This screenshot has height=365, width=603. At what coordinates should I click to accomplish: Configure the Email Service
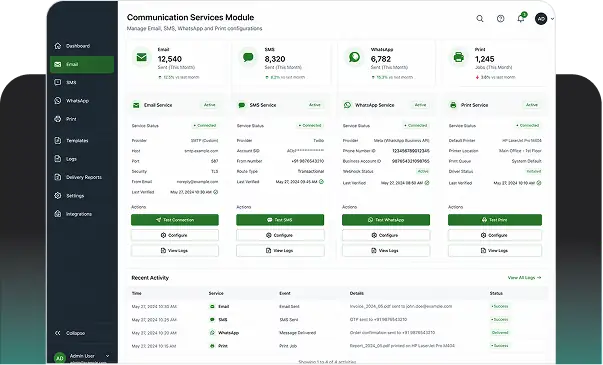pos(175,235)
